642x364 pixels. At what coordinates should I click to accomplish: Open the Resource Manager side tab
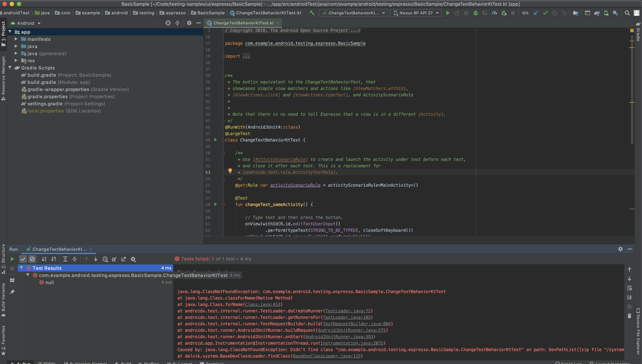pyautogui.click(x=3, y=78)
